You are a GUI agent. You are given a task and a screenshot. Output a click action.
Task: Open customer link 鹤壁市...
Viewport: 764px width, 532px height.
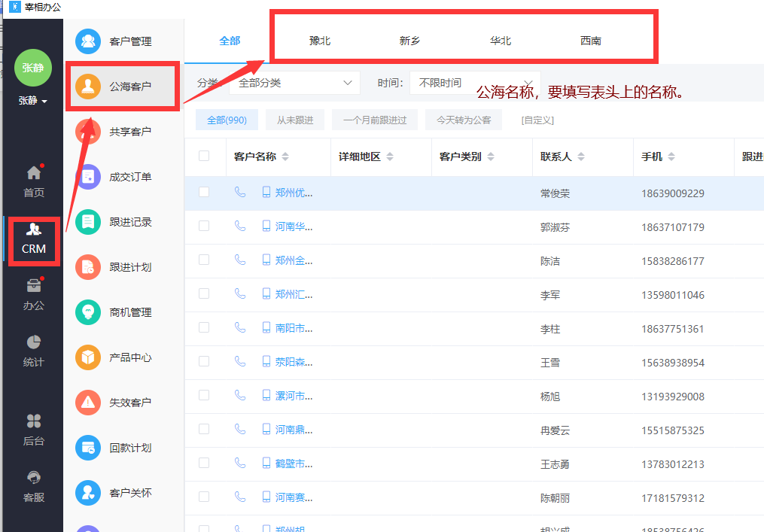point(294,464)
